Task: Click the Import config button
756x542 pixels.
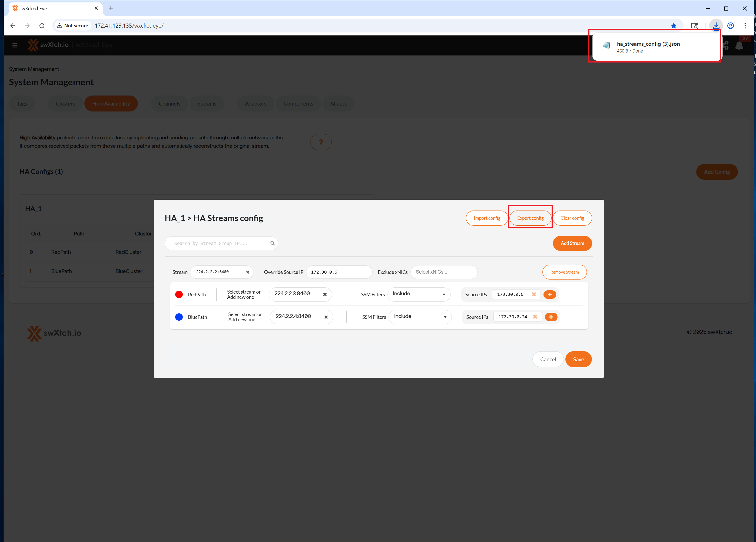Action: coord(487,218)
